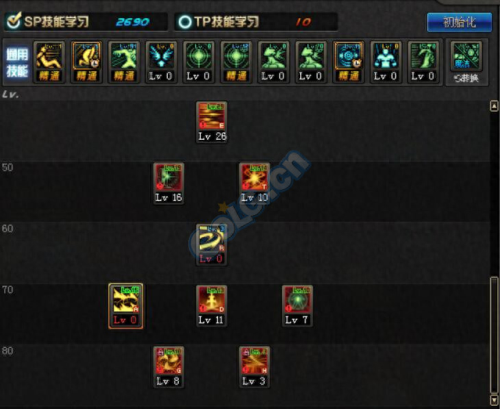Select the level 60 yellow swirl skill
The height and width of the screenshot is (409, 500).
212,245
